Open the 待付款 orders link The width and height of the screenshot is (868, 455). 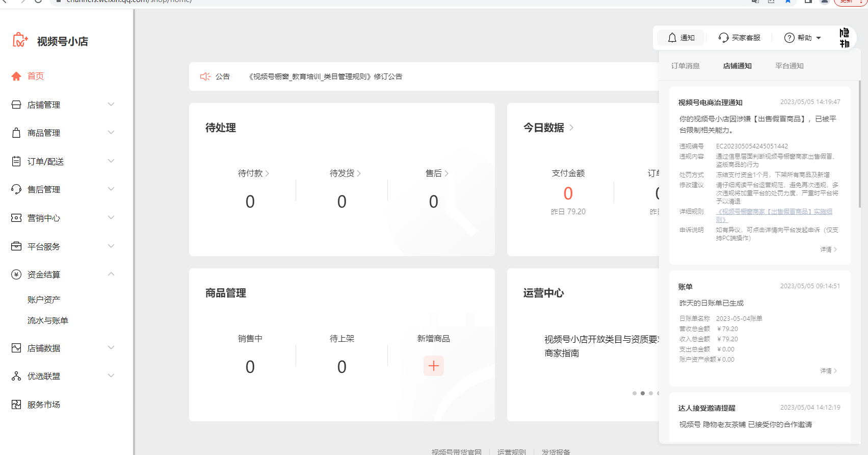(x=253, y=173)
